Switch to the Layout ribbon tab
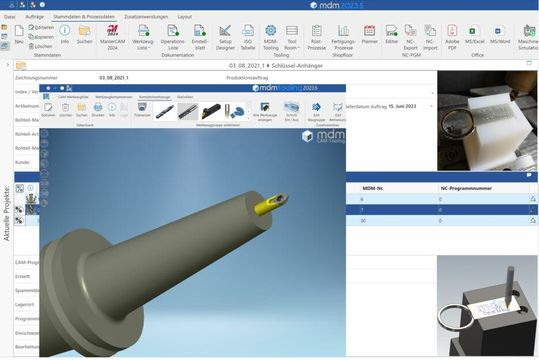 coord(185,17)
